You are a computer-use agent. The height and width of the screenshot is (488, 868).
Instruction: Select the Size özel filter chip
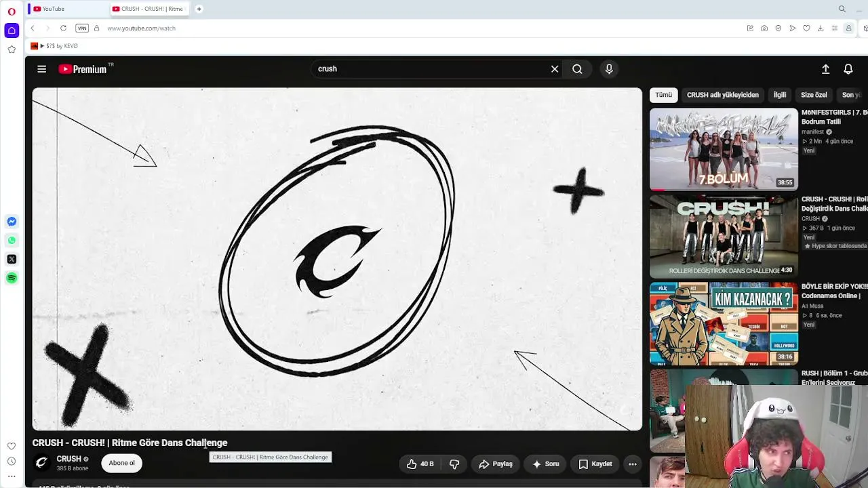coord(814,95)
